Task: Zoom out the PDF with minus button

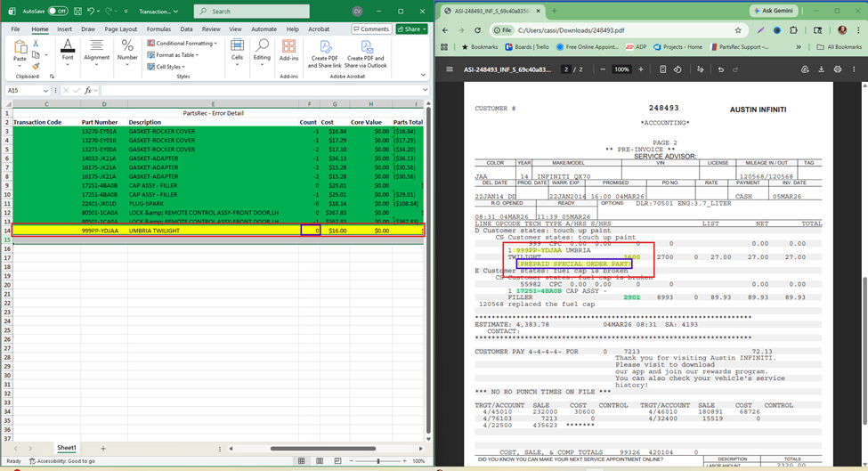Action: pyautogui.click(x=603, y=69)
